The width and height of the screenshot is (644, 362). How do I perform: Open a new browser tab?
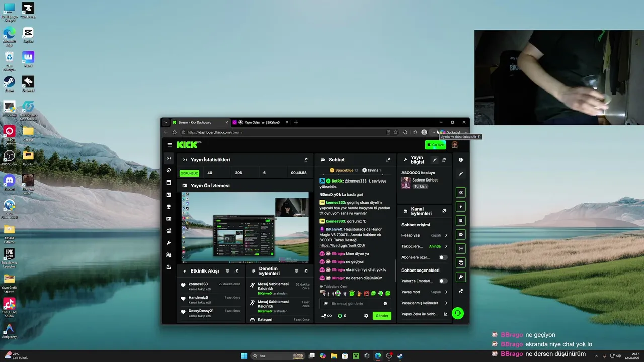[x=296, y=122]
